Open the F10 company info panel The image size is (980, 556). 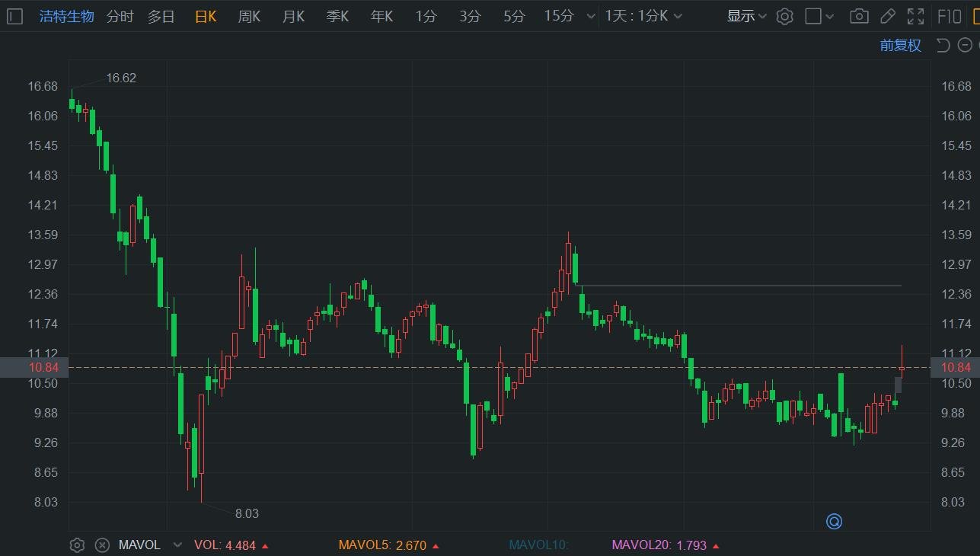[949, 16]
